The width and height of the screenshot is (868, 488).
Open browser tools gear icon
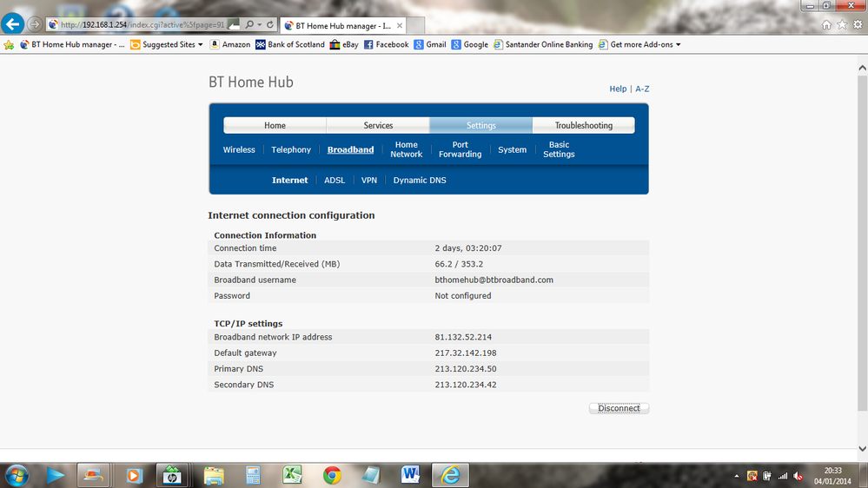tap(858, 25)
